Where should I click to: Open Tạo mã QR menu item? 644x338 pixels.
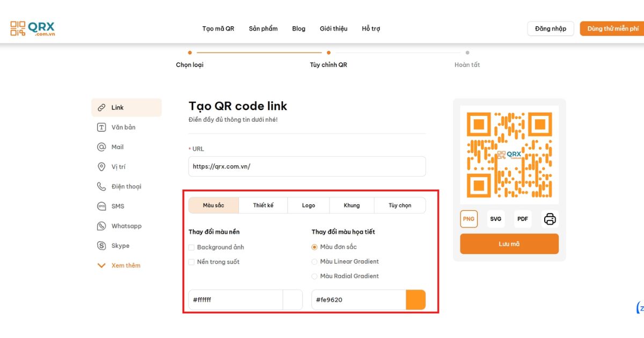(x=218, y=28)
